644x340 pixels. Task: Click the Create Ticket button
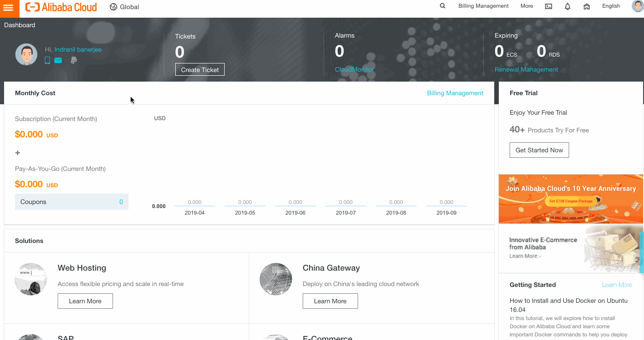200,69
